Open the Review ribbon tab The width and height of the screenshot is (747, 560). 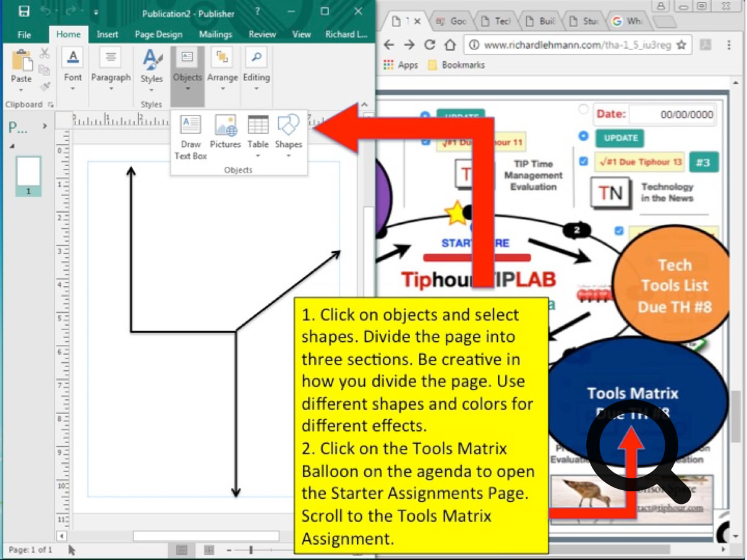click(x=262, y=35)
